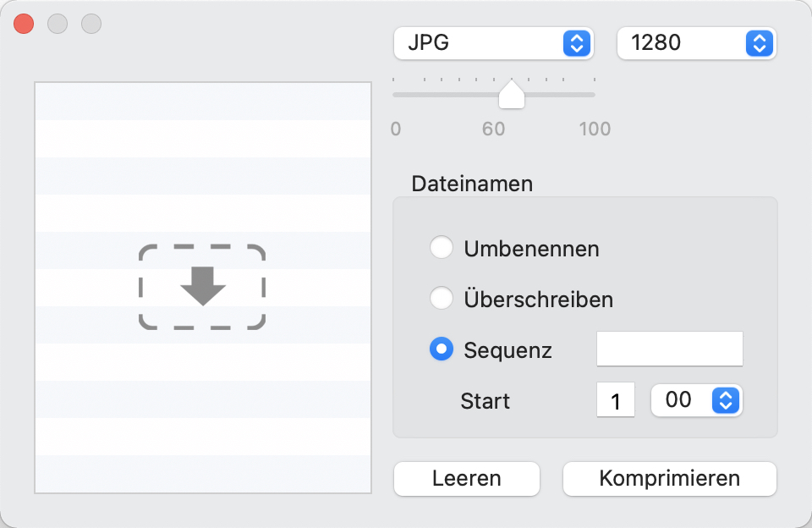Focus the Sequenz name text field
Image resolution: width=812 pixels, height=528 pixels.
click(x=670, y=349)
